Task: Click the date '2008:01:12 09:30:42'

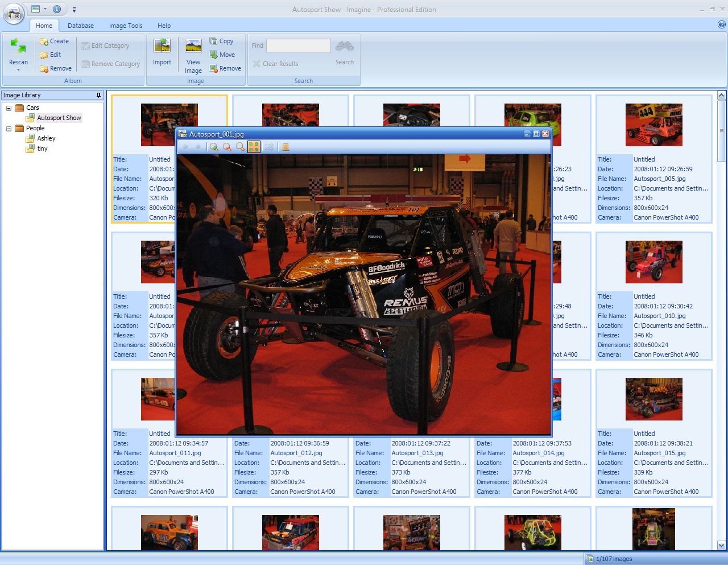Action: 663,306
